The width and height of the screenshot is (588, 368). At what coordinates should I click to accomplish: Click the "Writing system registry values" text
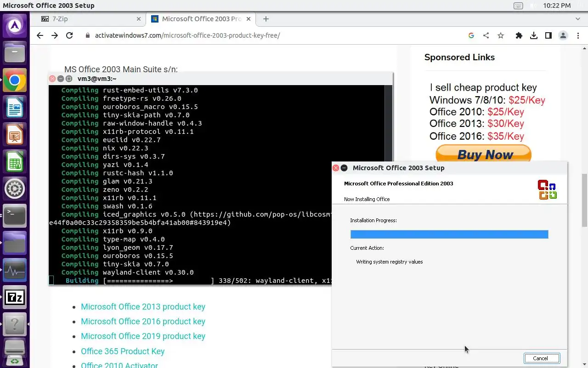(x=390, y=262)
